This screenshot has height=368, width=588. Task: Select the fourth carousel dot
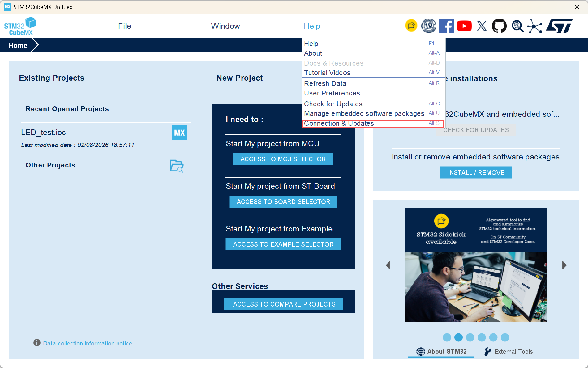point(482,337)
